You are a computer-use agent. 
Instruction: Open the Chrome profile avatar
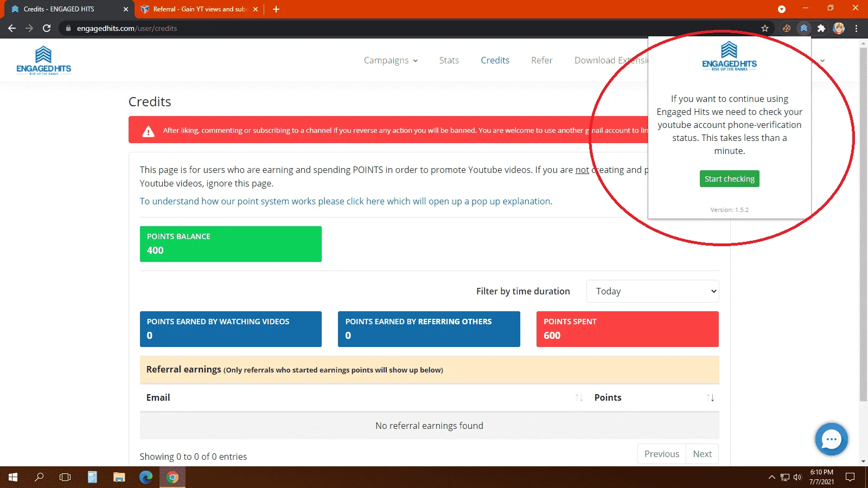coord(839,28)
